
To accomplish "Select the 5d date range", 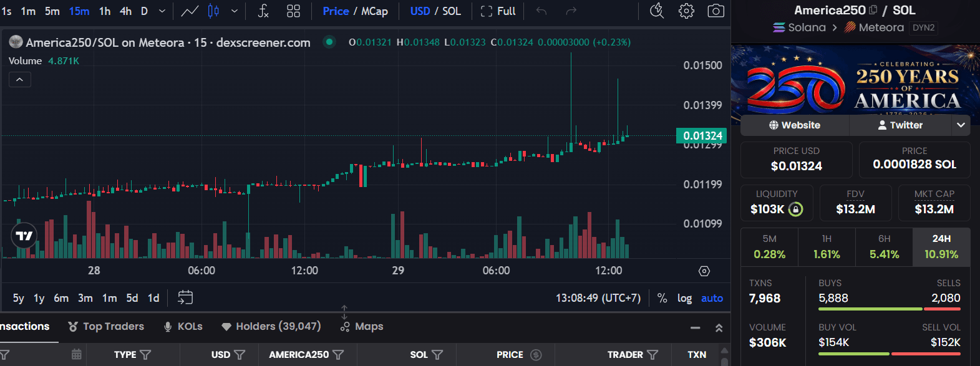I will 132,298.
